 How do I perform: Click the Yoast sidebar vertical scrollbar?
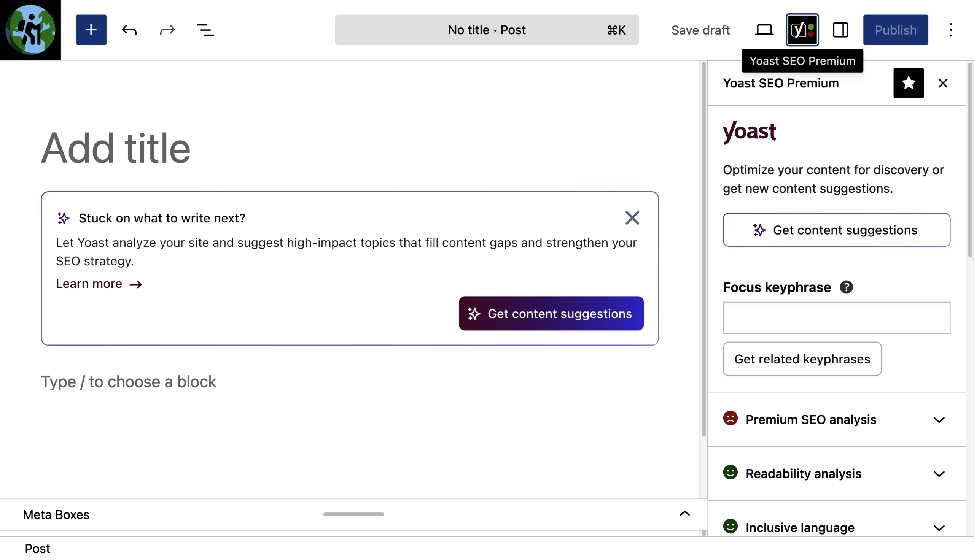coord(970,160)
